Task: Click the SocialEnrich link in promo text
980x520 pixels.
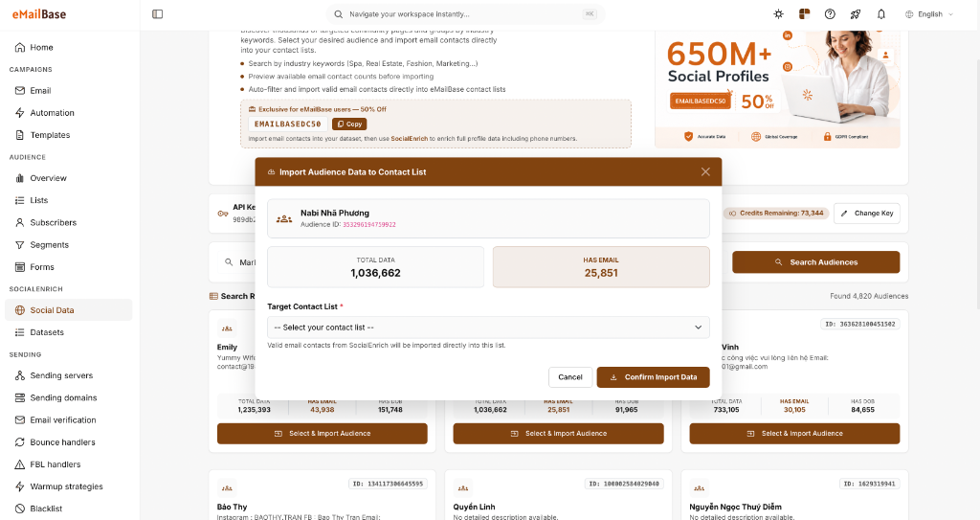Action: [x=409, y=138]
